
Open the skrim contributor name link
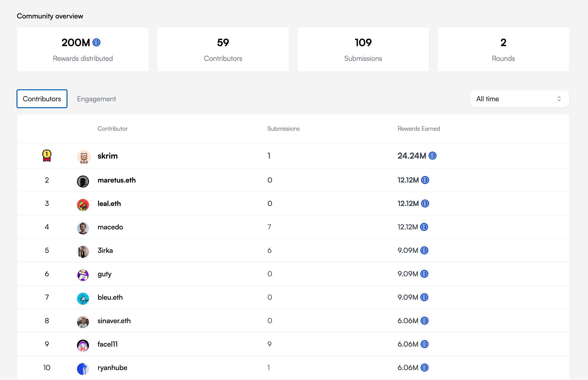(x=108, y=156)
